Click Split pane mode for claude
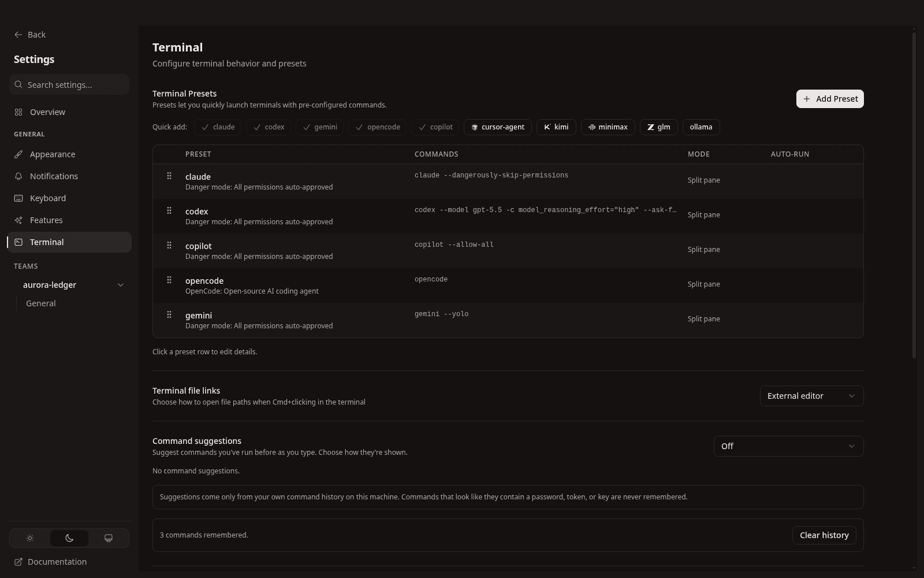Screen dimensions: 924x578 [x=704, y=180]
